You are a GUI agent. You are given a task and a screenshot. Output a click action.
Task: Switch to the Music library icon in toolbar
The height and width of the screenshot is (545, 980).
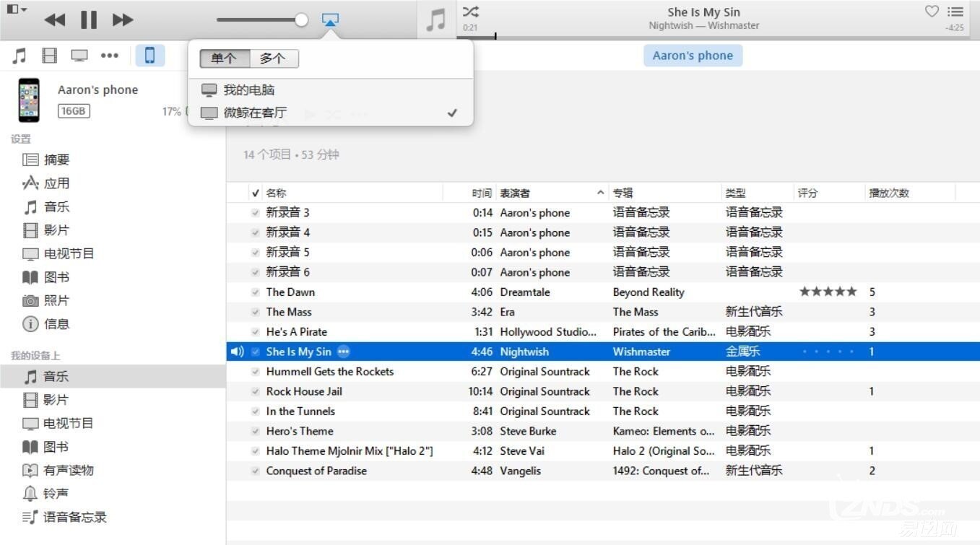click(20, 56)
